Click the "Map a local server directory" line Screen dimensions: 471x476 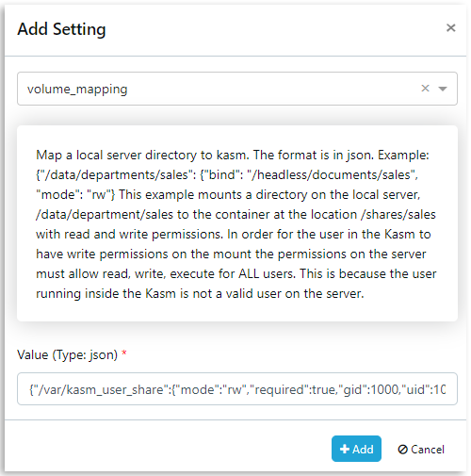coord(233,156)
